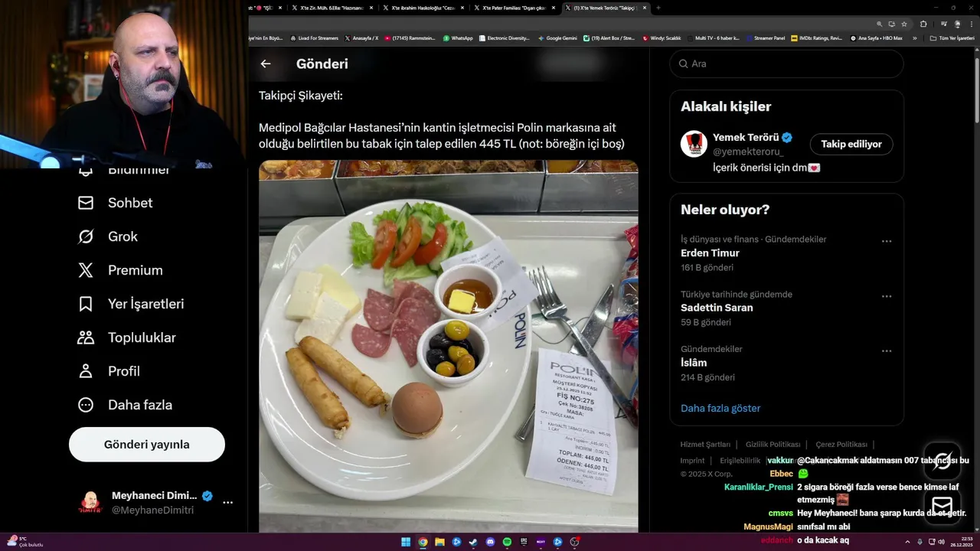The image size is (980, 551).
Task: Open the Anasayfa / X bookmark
Action: [x=361, y=38]
